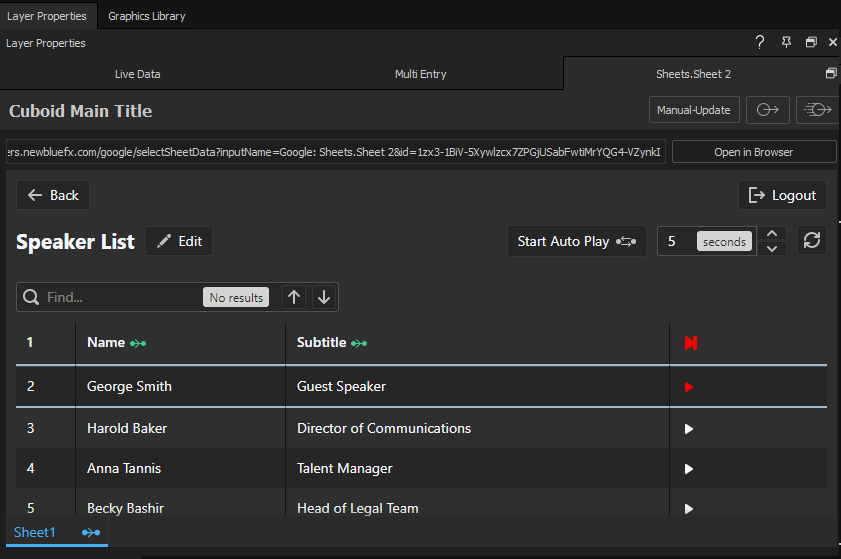This screenshot has height=559, width=841.
Task: Increase the auto play seconds value
Action: point(771,234)
